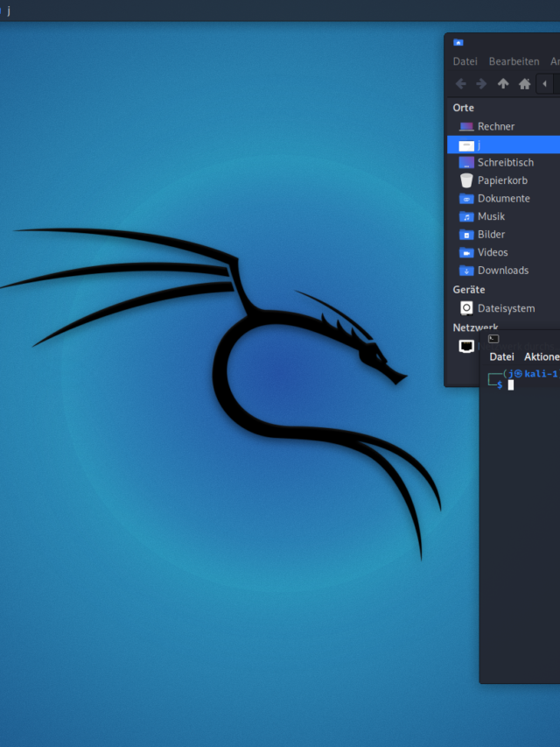560x747 pixels.
Task: Click the j entry in the top panel
Action: 9,11
